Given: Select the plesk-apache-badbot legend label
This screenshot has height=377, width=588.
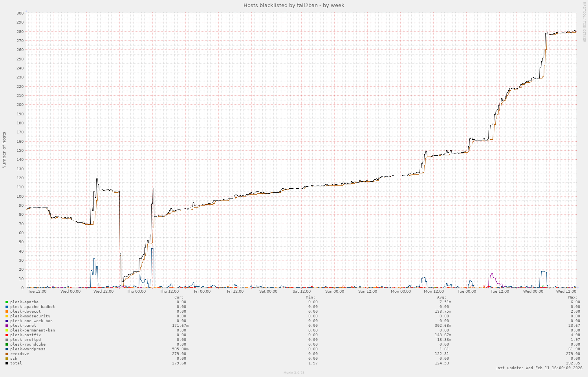Looking at the screenshot, I should pyautogui.click(x=32, y=307).
